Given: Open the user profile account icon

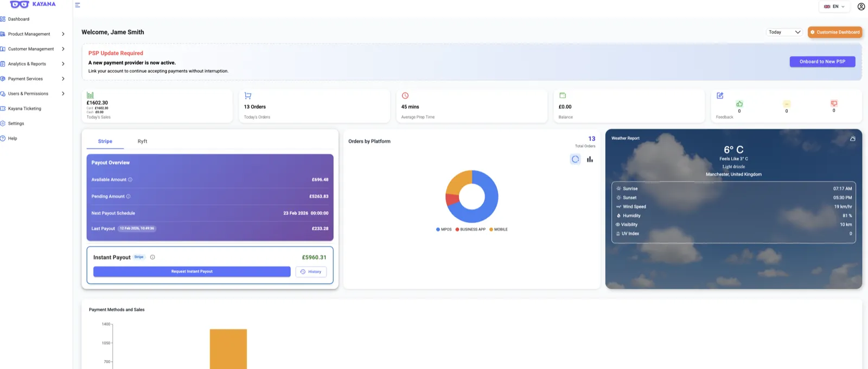Looking at the screenshot, I should coord(861,7).
